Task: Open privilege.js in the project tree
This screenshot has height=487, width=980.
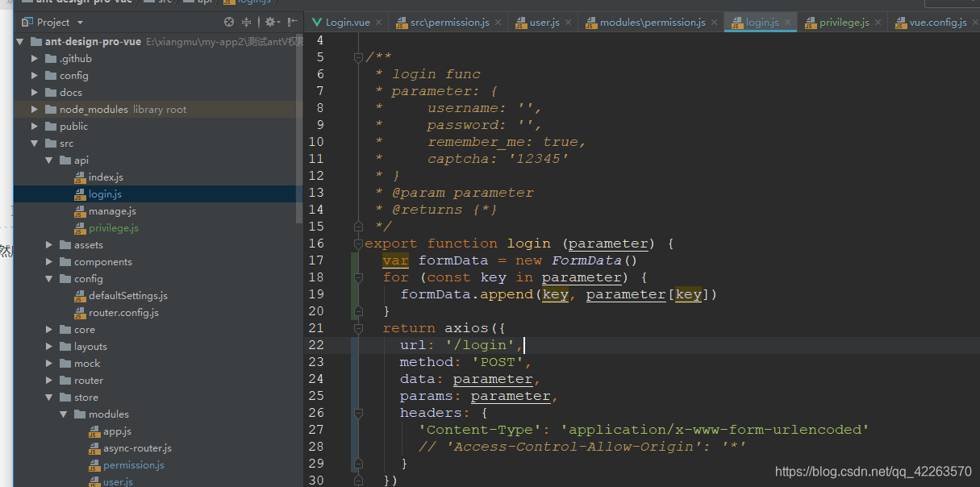Action: pyautogui.click(x=114, y=227)
